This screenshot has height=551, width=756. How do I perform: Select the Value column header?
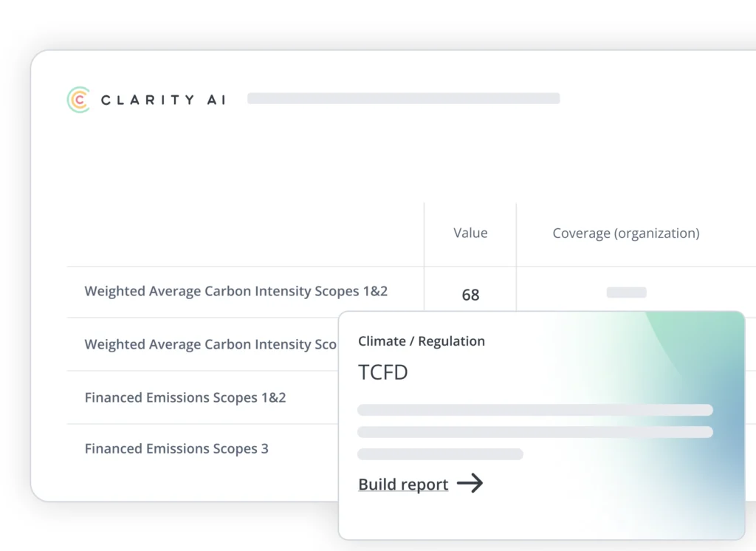pyautogui.click(x=470, y=233)
